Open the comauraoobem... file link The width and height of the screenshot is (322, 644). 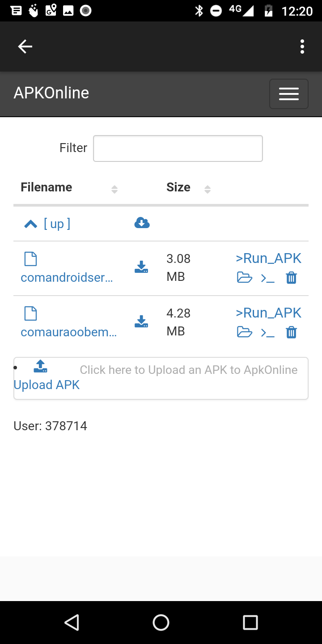(69, 332)
